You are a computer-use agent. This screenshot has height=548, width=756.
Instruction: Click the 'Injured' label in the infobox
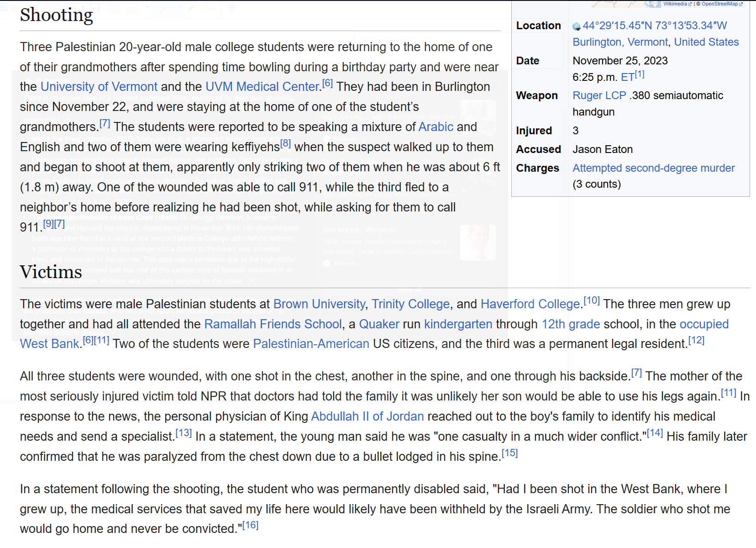(534, 131)
